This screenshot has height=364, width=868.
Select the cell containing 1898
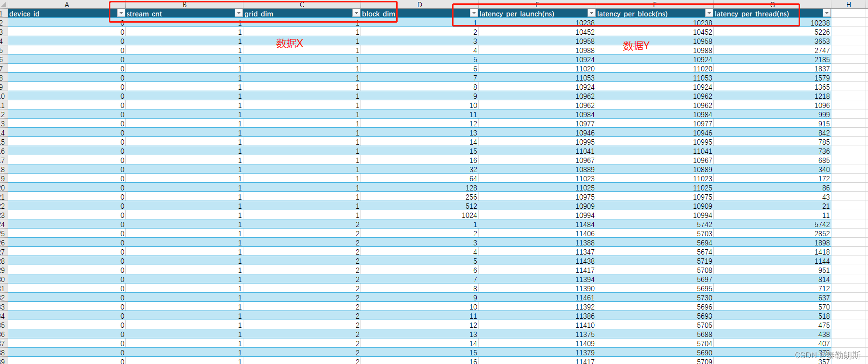(x=772, y=243)
